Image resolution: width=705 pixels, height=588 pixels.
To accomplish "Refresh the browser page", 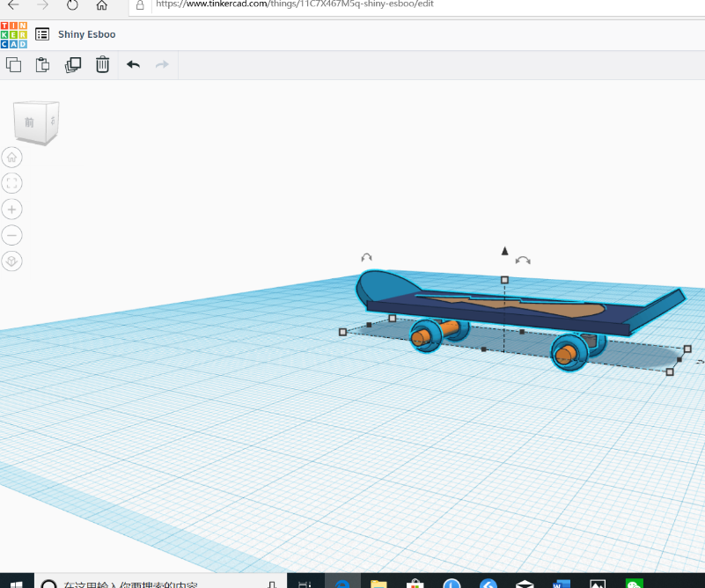I will (x=72, y=5).
